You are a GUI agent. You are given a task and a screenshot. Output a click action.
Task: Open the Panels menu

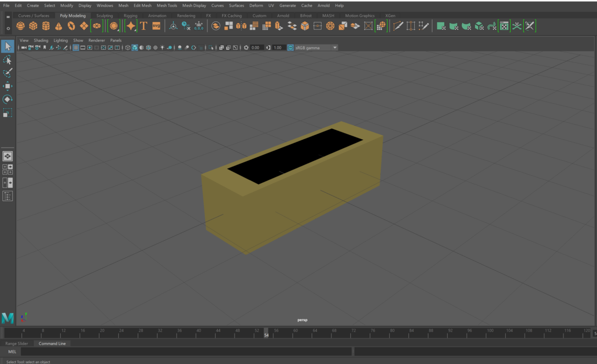[x=116, y=40]
